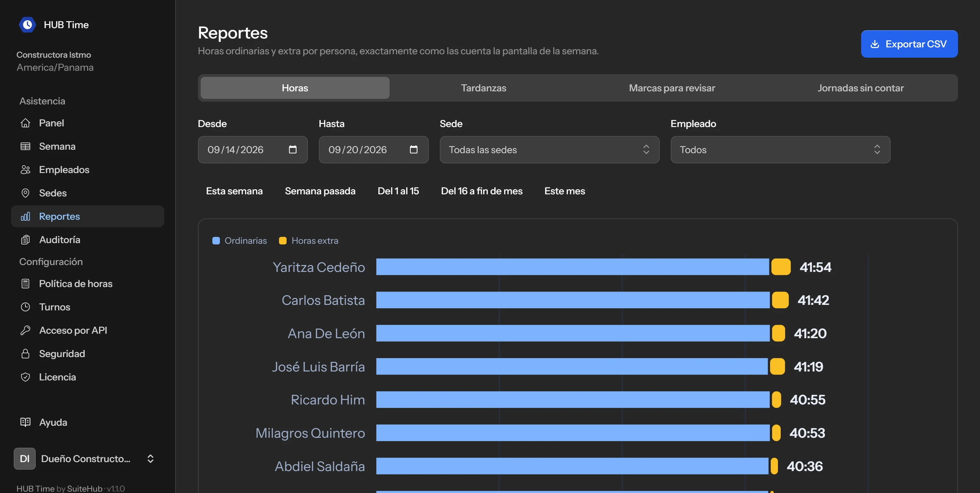Viewport: 980px width, 493px height.
Task: Click the Ana De León chart label
Action: click(x=326, y=333)
